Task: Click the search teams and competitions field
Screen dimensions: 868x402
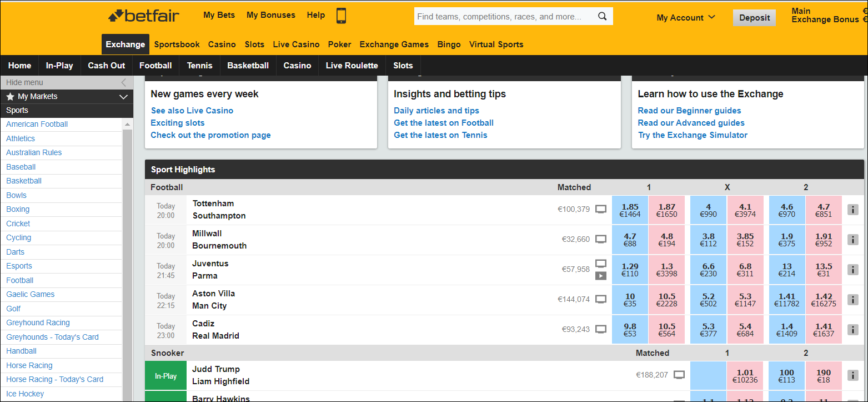Action: [505, 17]
